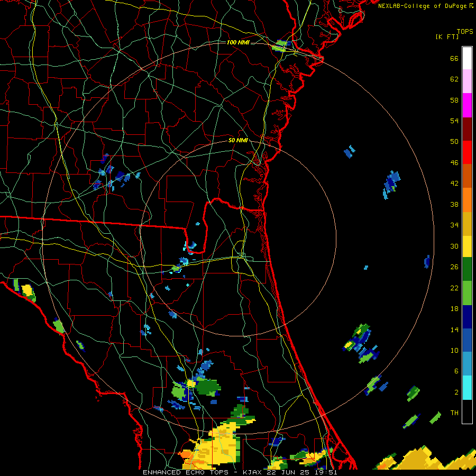Click the 50 NMI range ring label
Image resolution: width=476 pixels, height=476 pixels.
coord(238,140)
